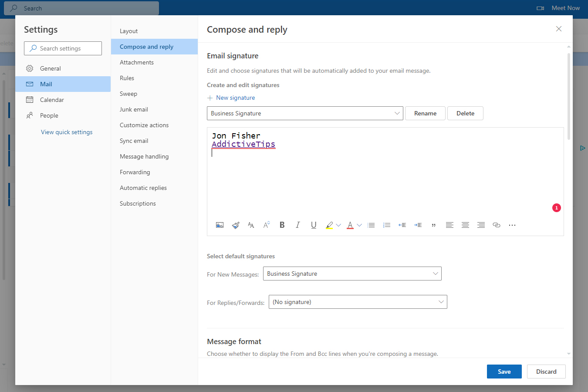Rename the Business Signature
Image resolution: width=588 pixels, height=392 pixels.
pos(425,113)
